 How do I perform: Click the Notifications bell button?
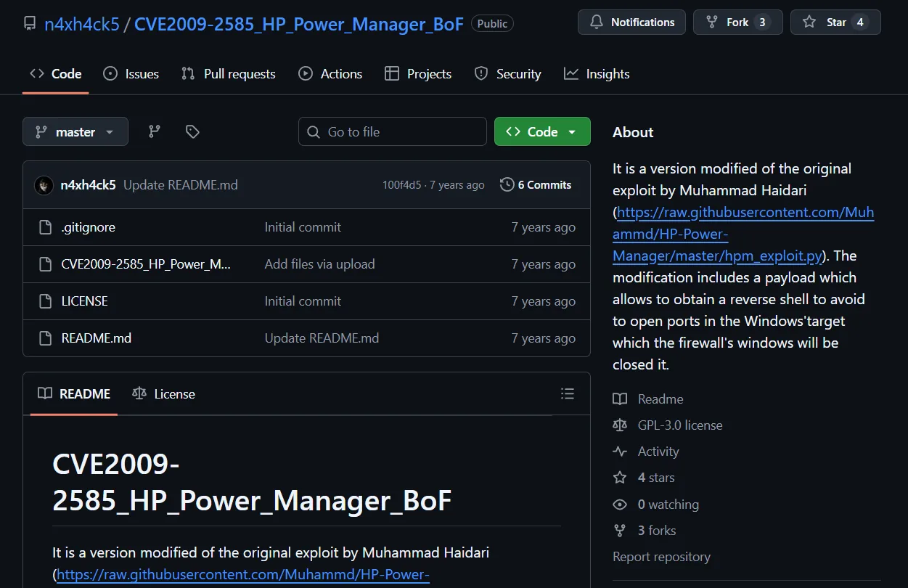[x=631, y=23]
